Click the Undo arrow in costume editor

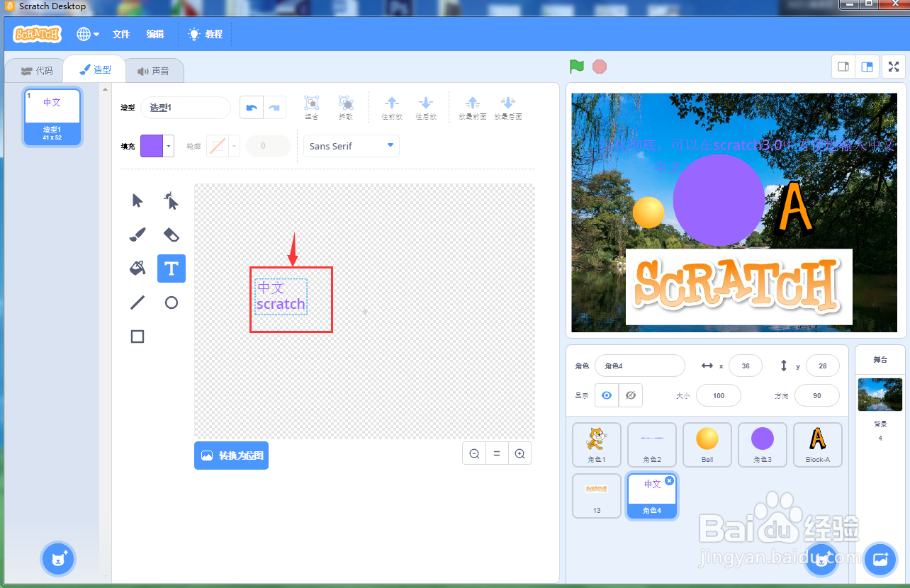click(x=251, y=106)
